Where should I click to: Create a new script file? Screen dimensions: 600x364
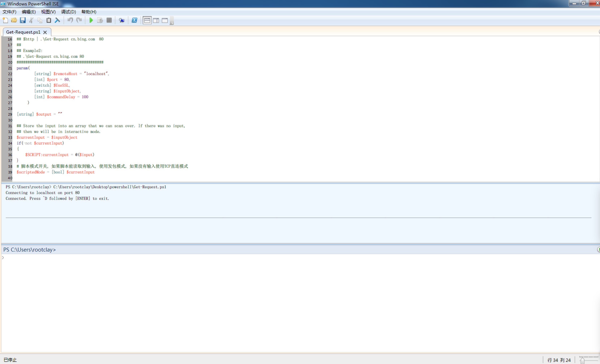click(x=5, y=20)
